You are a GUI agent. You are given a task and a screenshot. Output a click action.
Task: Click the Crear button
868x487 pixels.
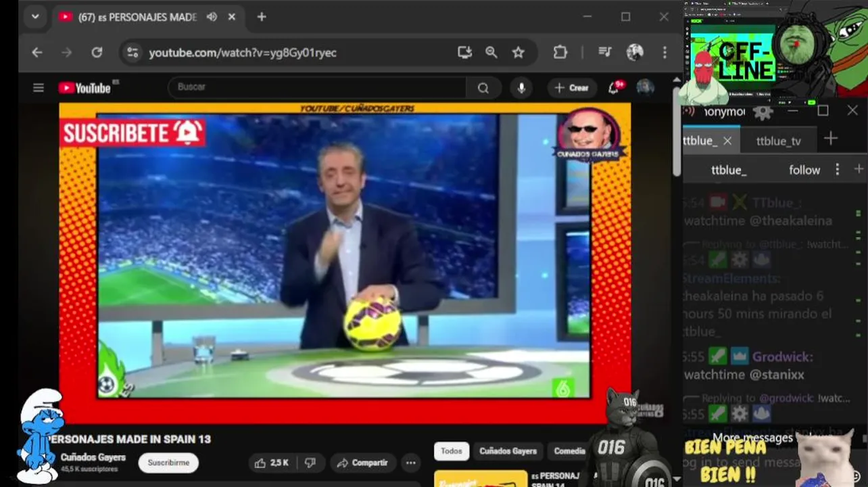(x=572, y=88)
